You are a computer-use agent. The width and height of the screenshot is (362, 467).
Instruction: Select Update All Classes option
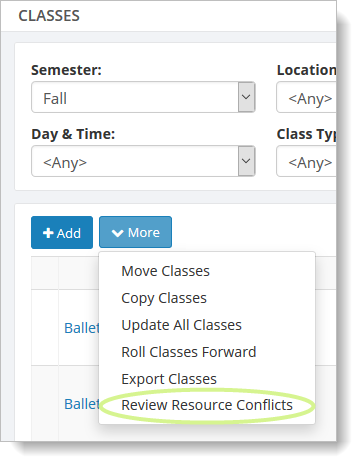(181, 325)
